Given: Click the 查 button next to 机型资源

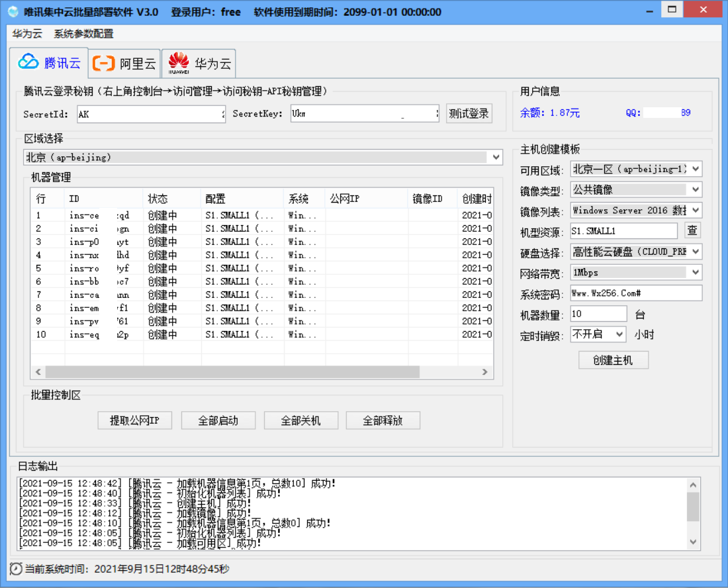Looking at the screenshot, I should [x=692, y=230].
